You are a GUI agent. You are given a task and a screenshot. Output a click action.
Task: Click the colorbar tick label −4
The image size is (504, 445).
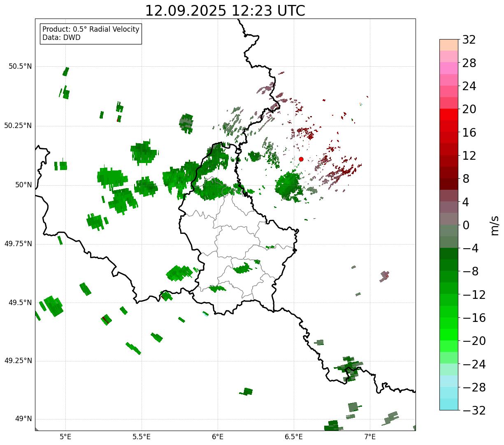click(x=470, y=248)
